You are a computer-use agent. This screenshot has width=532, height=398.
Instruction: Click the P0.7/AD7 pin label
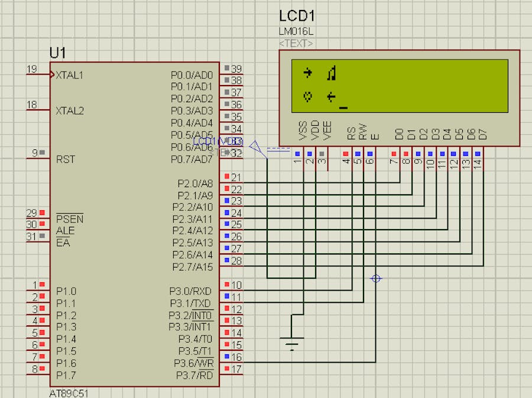(192, 159)
